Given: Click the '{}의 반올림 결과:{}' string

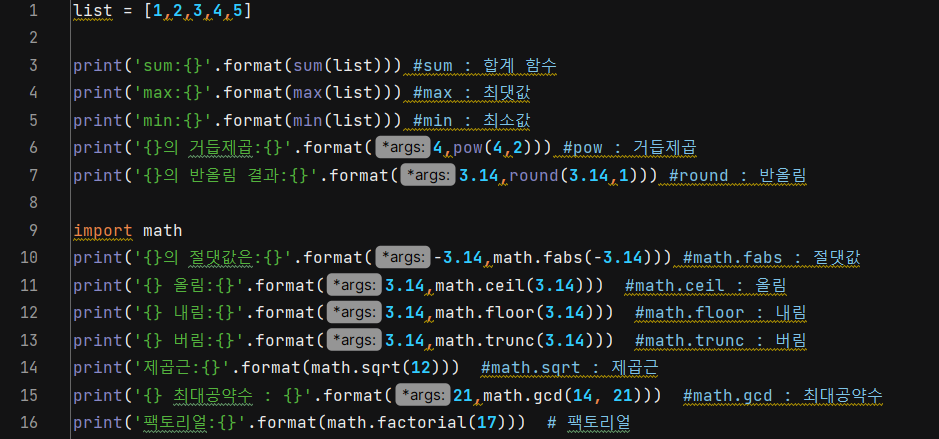Looking at the screenshot, I should coord(226,175).
